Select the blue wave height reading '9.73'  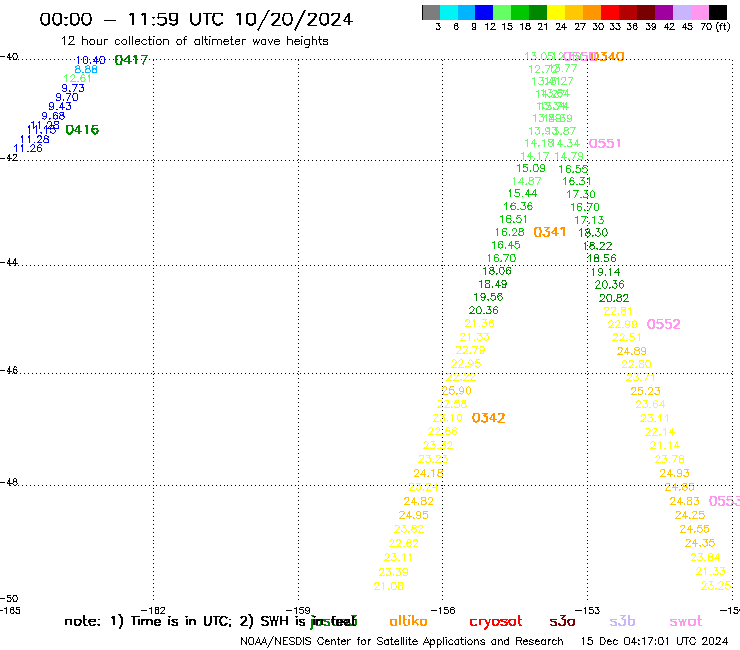(x=73, y=88)
